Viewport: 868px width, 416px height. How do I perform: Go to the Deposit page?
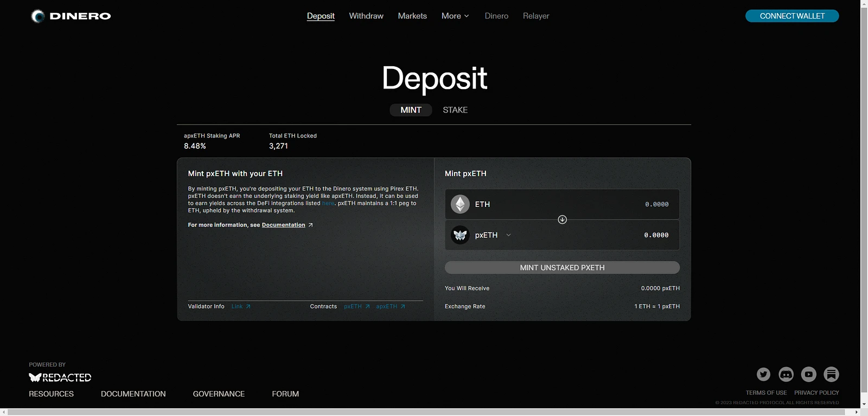pos(321,16)
